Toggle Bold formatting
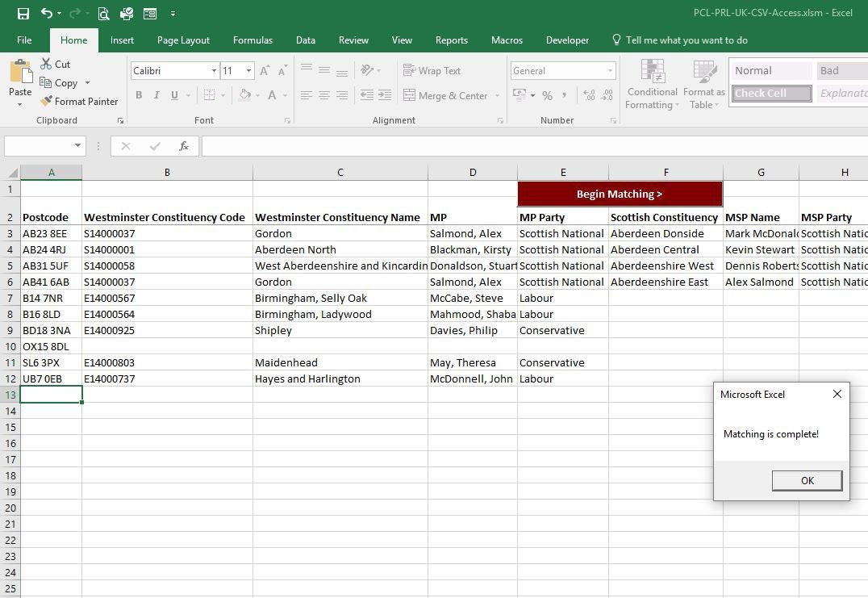The image size is (868, 598). click(139, 95)
